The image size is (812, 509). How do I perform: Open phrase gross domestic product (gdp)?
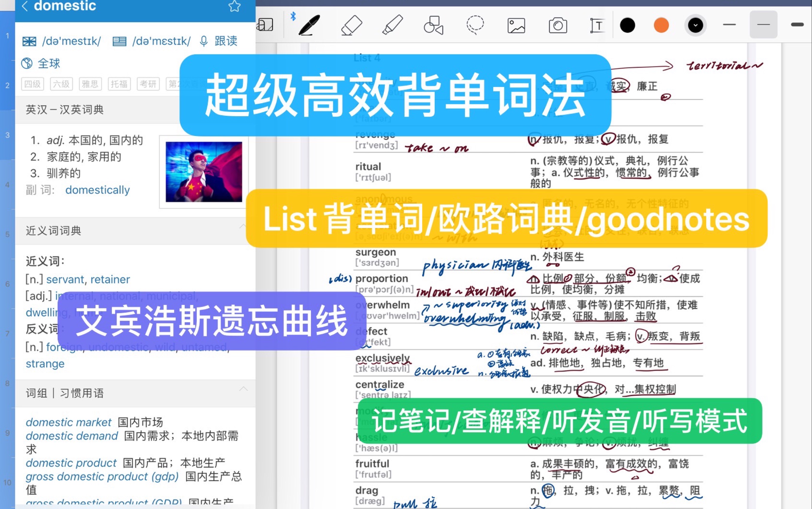[x=102, y=477]
